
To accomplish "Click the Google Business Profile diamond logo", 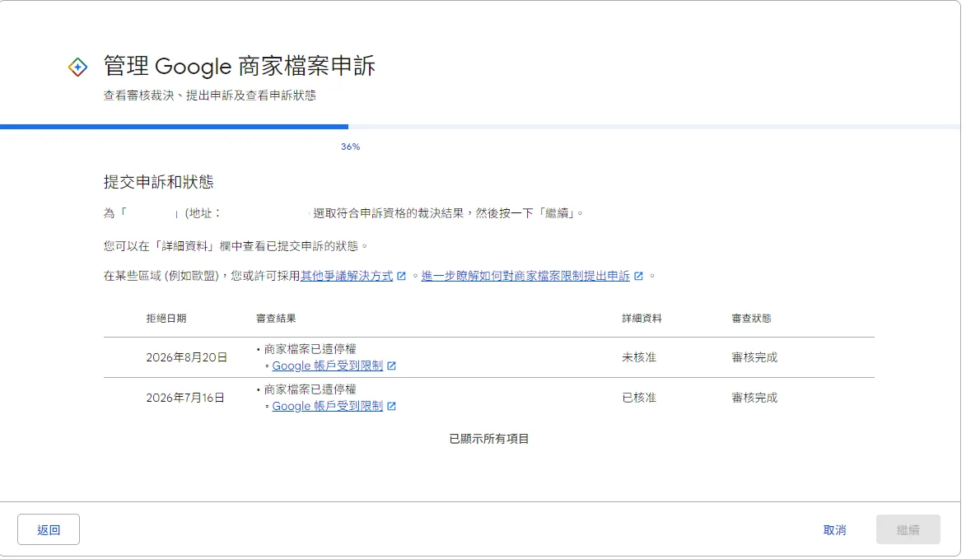I will tap(77, 67).
